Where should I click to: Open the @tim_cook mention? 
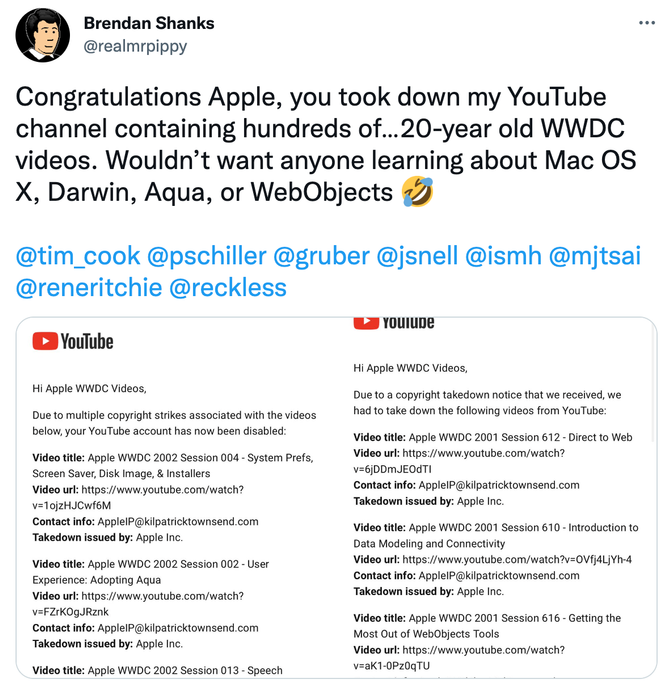[x=78, y=256]
